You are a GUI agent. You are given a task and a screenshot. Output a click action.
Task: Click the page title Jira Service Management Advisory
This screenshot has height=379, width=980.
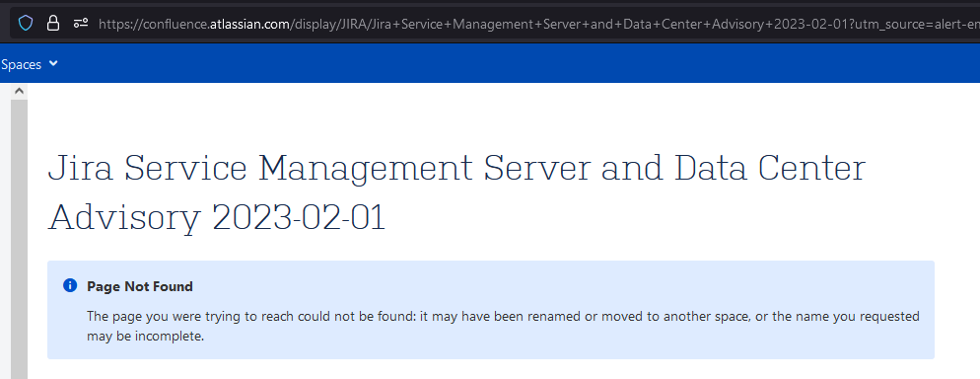click(x=456, y=193)
